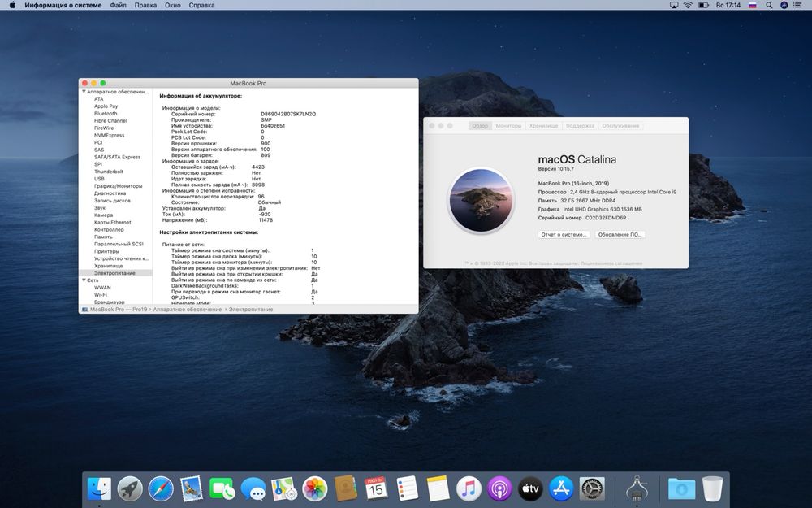Switch to the Поддержка tab
The image size is (812, 508).
580,126
